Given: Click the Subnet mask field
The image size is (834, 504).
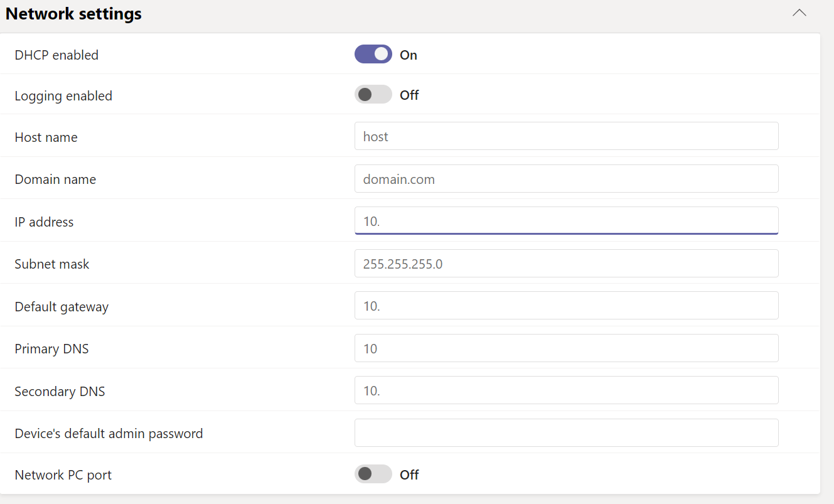Looking at the screenshot, I should (x=566, y=264).
